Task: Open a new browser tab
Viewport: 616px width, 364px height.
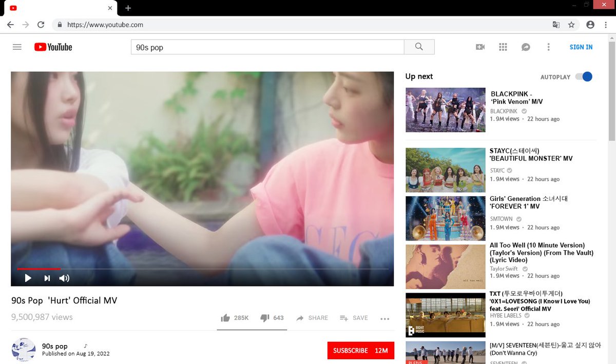Action: pos(128,8)
